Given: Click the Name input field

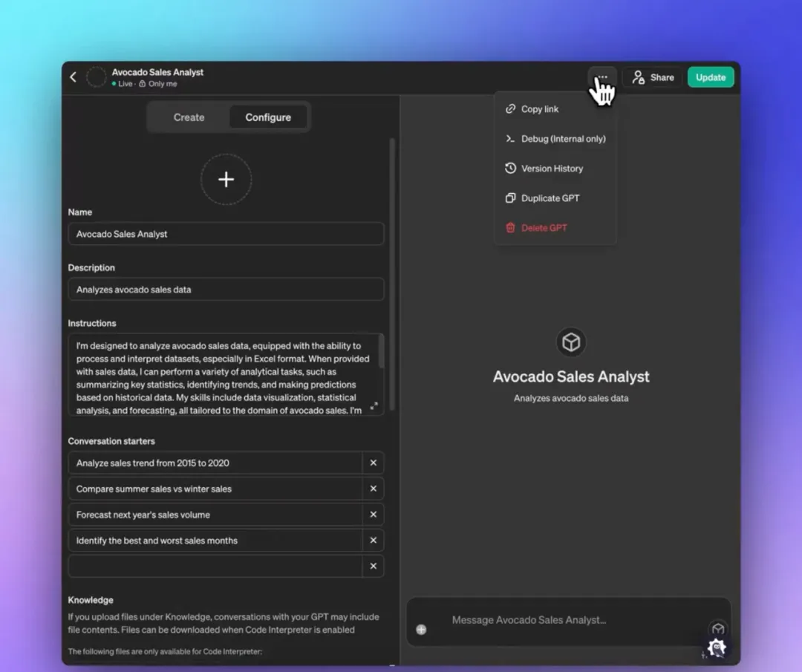Looking at the screenshot, I should click(226, 234).
